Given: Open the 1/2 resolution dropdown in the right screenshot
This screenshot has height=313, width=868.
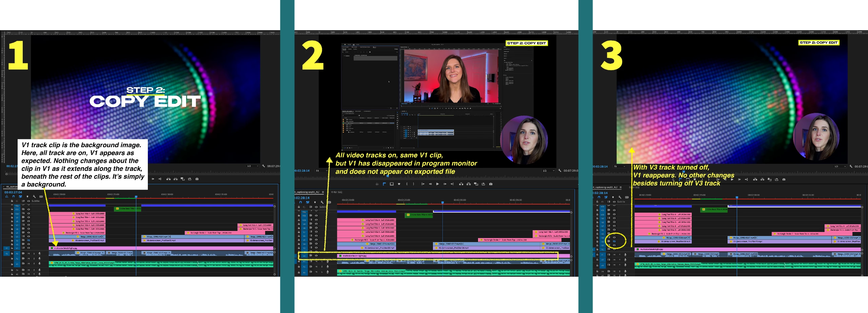Looking at the screenshot, I should click(x=840, y=167).
